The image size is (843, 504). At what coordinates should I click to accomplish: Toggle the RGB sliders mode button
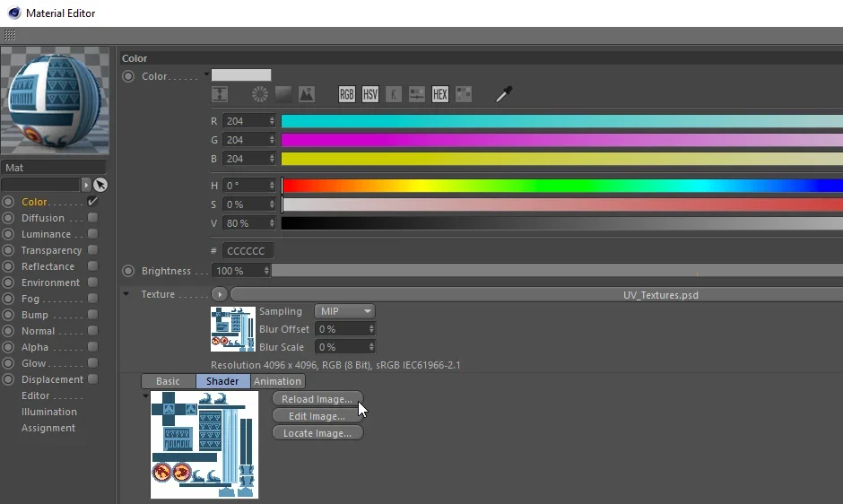click(347, 94)
